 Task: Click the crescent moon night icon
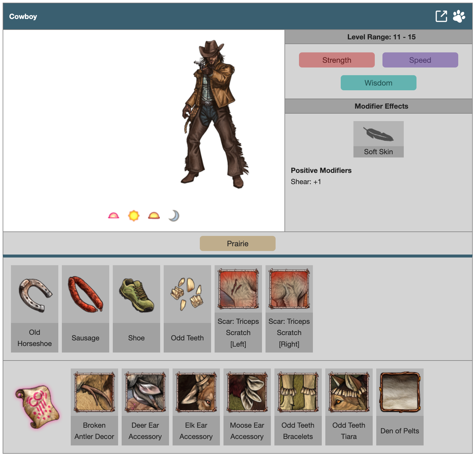click(x=174, y=215)
